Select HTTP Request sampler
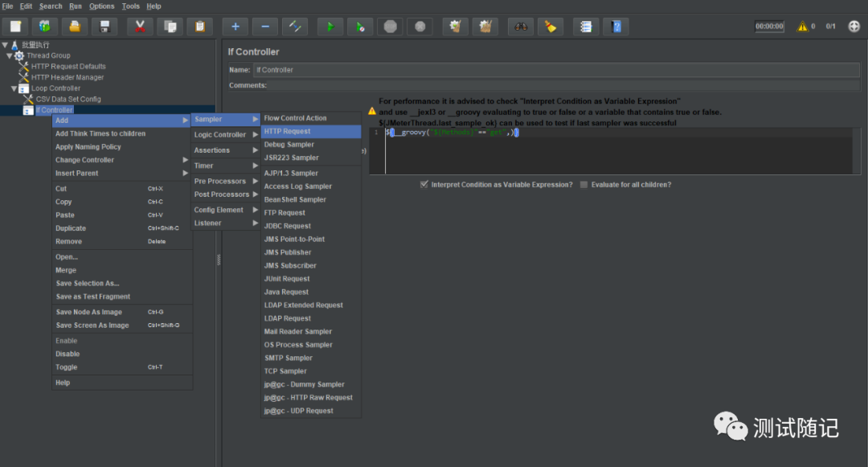 311,131
